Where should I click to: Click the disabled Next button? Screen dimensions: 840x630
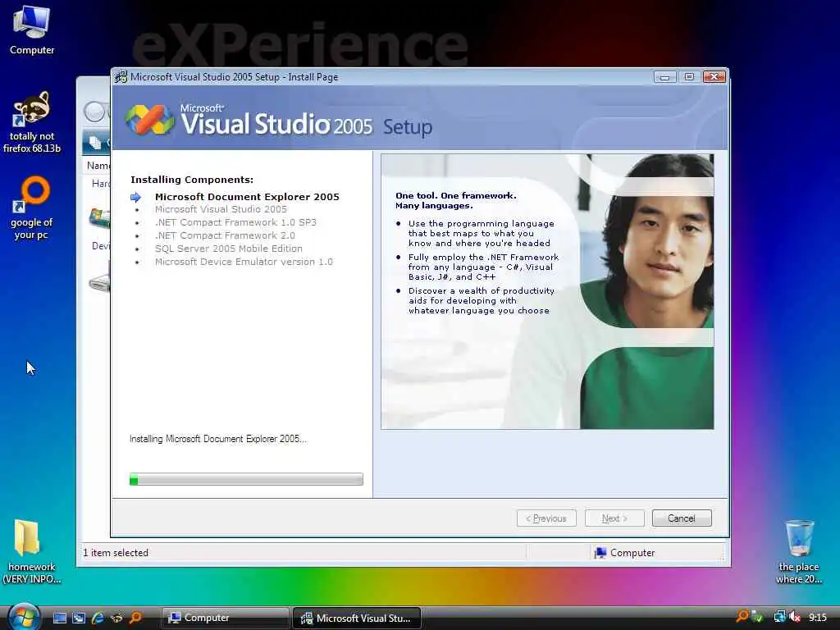[x=614, y=518]
